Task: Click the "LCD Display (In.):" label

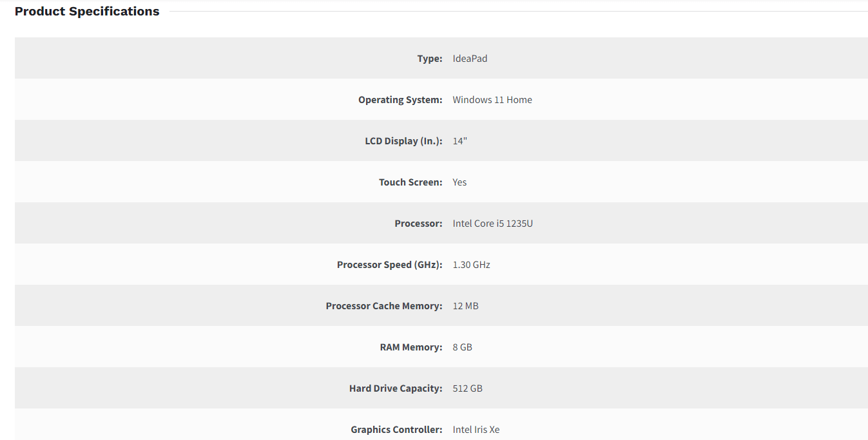Action: coord(403,141)
